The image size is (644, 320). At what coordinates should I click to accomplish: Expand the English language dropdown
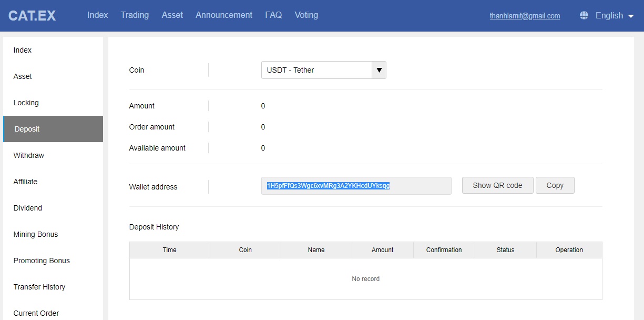(615, 16)
